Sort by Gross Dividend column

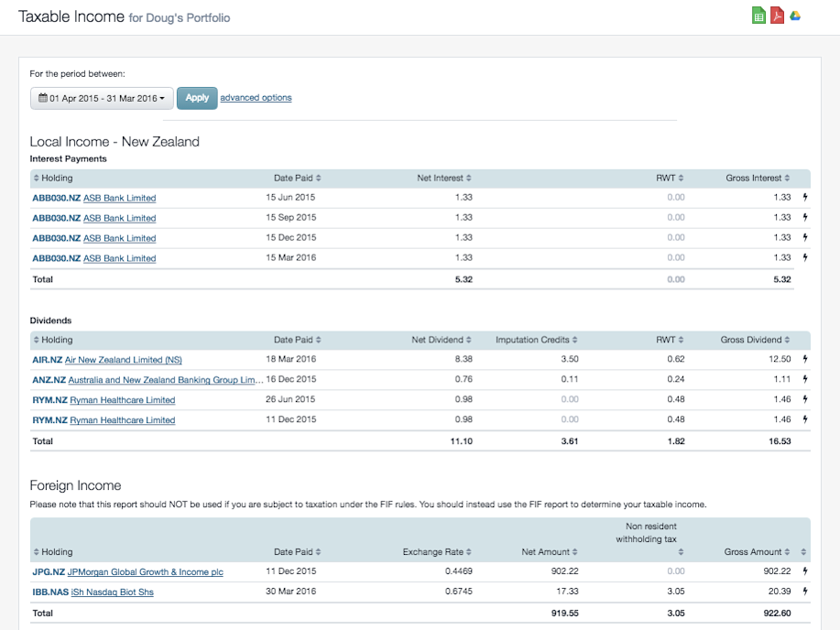pyautogui.click(x=755, y=340)
